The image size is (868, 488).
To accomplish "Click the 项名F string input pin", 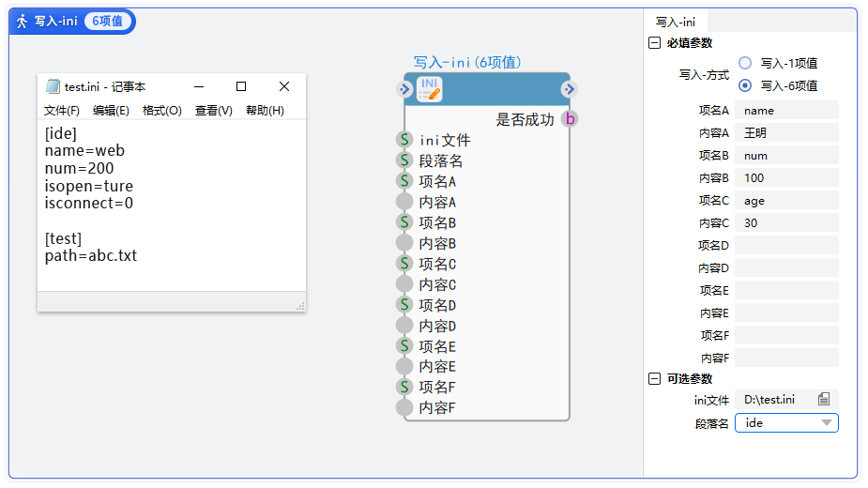I will (404, 387).
